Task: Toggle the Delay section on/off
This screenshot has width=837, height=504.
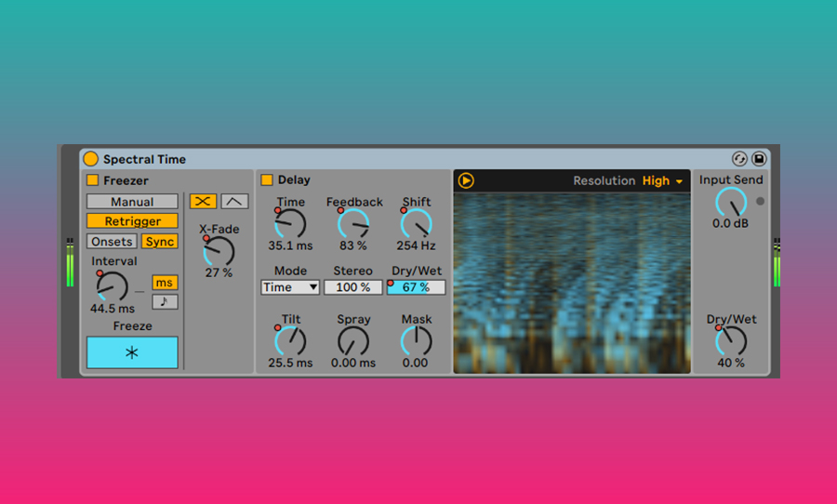Action: click(267, 179)
